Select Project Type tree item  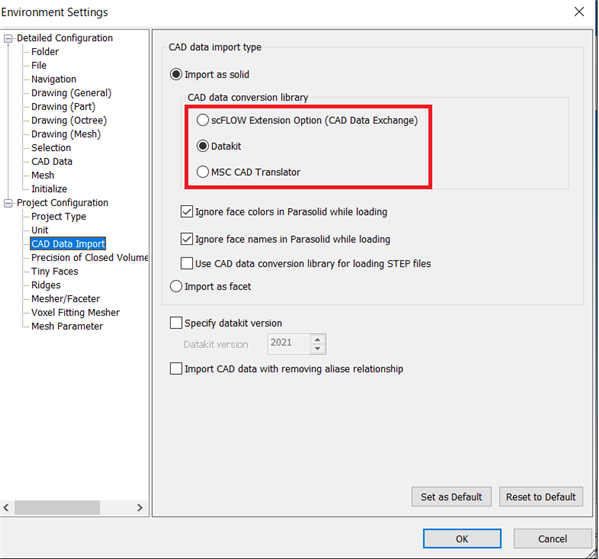point(58,217)
